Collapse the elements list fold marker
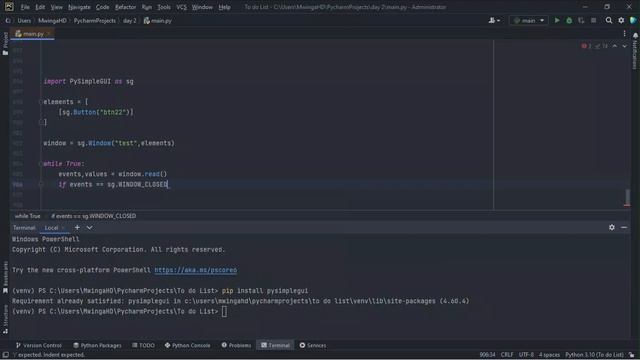640x360 pixels. tap(41, 102)
